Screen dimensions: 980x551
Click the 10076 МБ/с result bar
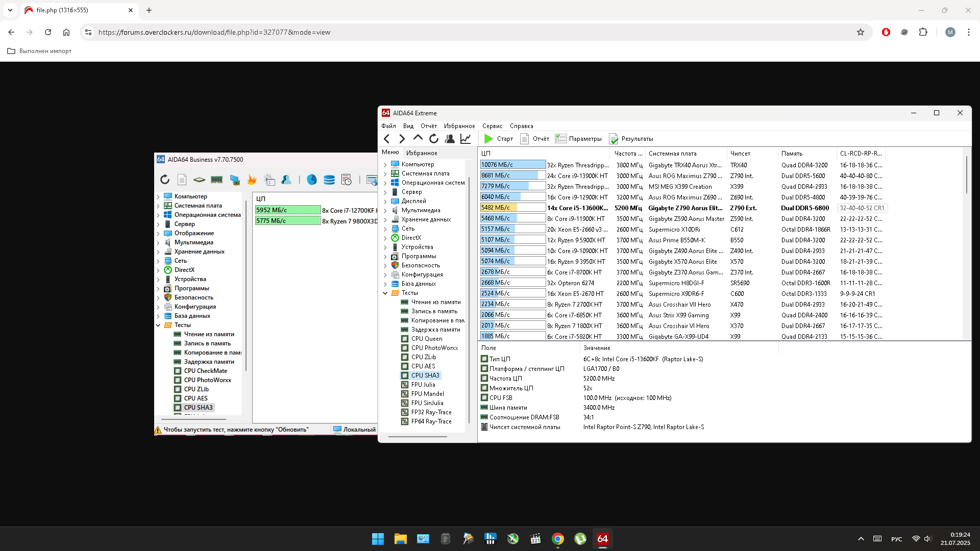[x=512, y=165]
